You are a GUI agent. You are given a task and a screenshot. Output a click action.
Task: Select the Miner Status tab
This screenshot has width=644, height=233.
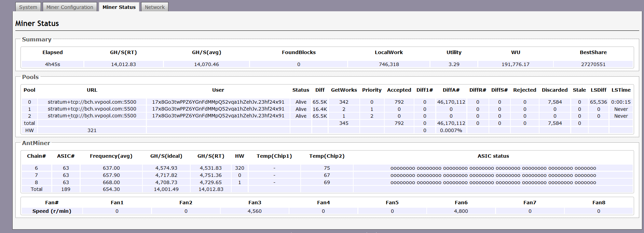[x=119, y=7]
